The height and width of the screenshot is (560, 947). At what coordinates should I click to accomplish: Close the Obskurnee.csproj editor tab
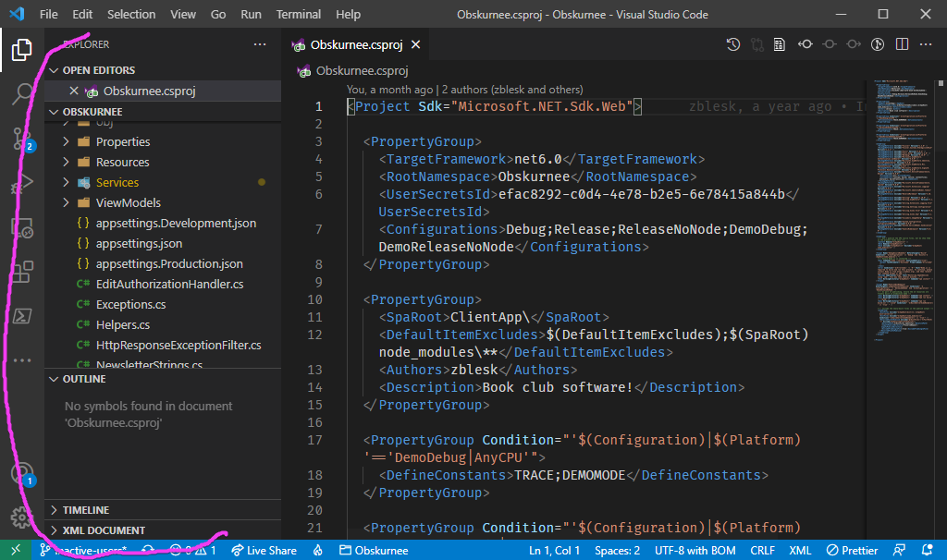tap(415, 44)
